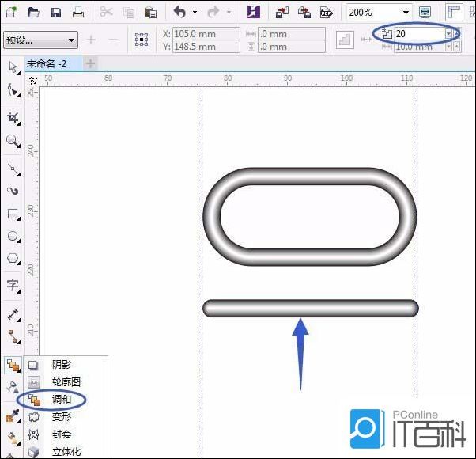
Task: Choose 阴影 from the effects flyout
Action: 61,365
